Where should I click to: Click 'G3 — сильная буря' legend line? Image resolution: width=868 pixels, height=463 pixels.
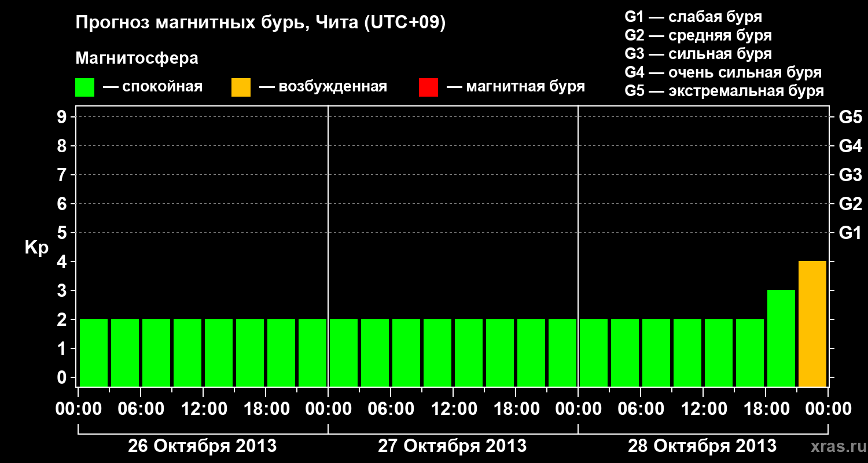pyautogui.click(x=698, y=54)
